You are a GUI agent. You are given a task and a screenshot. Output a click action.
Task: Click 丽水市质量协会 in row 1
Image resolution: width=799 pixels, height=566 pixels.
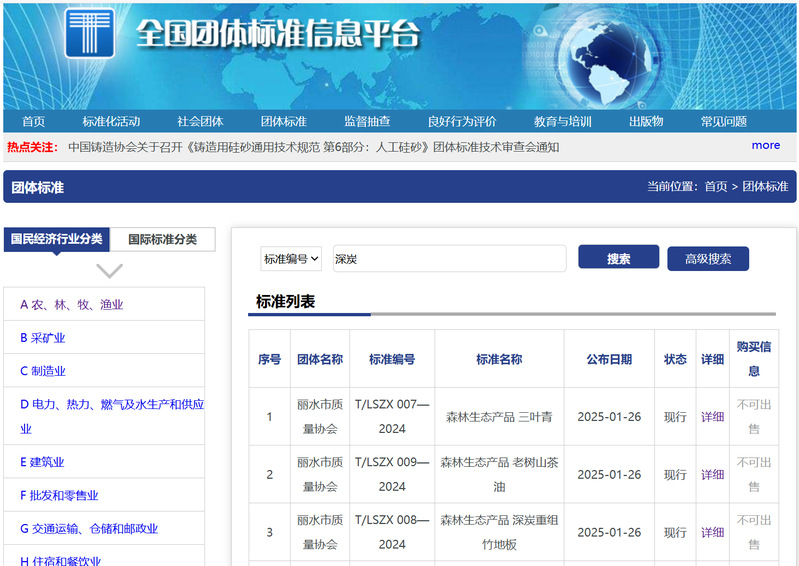click(x=320, y=416)
